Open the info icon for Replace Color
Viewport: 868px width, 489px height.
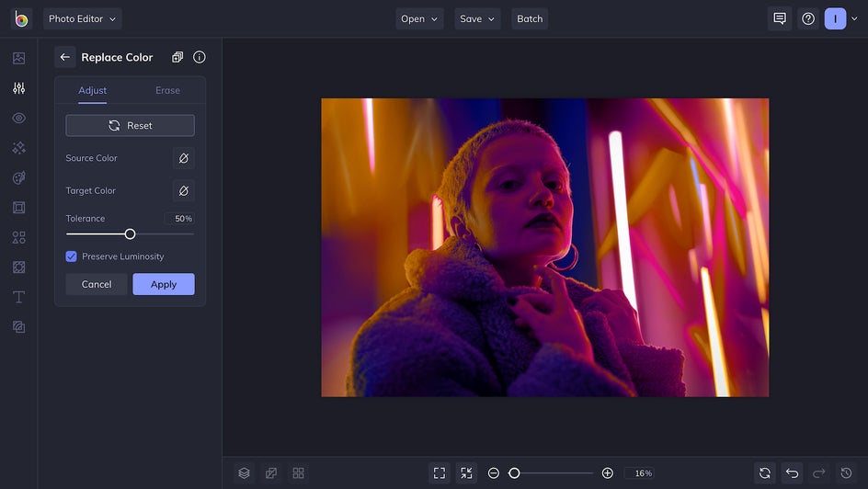pos(200,57)
